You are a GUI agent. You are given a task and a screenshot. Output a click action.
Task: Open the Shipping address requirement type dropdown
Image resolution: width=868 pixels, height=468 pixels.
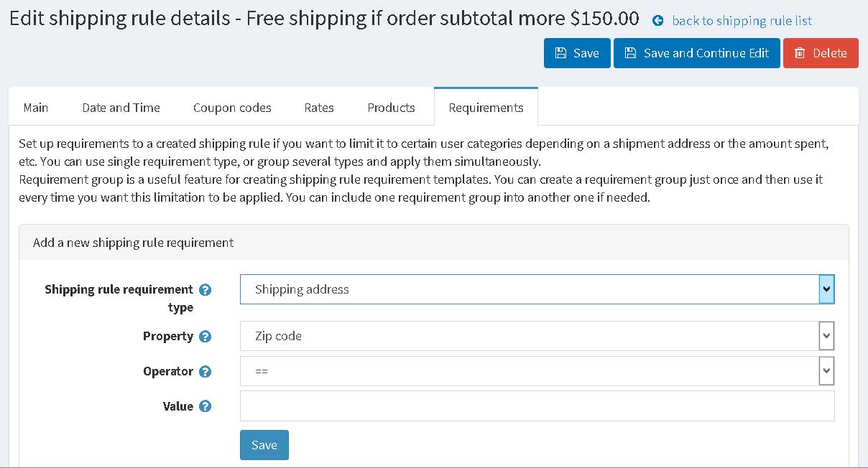pyautogui.click(x=537, y=289)
